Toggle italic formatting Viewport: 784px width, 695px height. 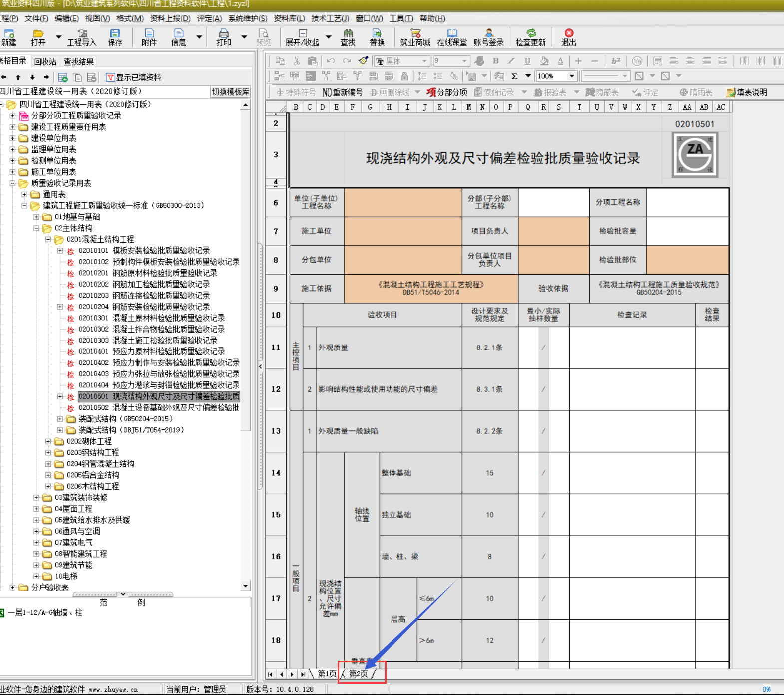tap(511, 61)
